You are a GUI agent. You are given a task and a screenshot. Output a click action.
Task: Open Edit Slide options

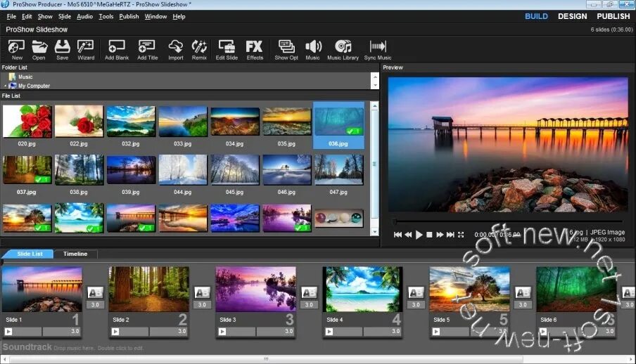tap(227, 50)
